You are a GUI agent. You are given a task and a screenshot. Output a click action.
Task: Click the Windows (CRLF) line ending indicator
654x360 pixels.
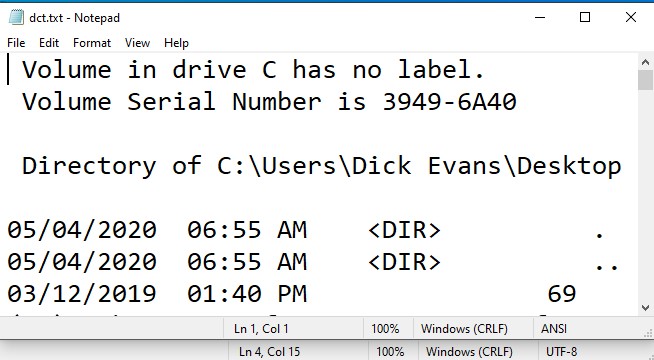pos(464,329)
